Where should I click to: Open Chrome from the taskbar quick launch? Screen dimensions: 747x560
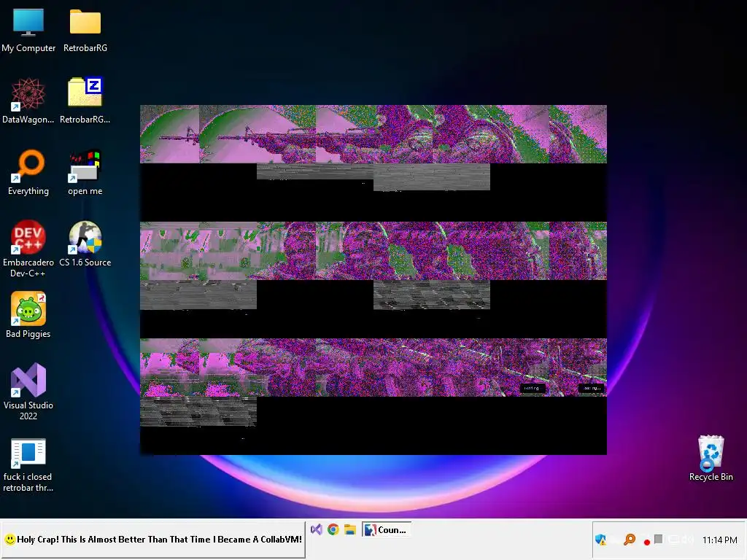pyautogui.click(x=333, y=529)
